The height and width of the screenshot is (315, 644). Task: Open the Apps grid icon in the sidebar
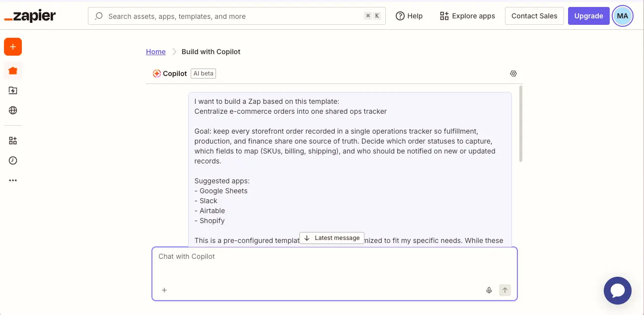[13, 140]
